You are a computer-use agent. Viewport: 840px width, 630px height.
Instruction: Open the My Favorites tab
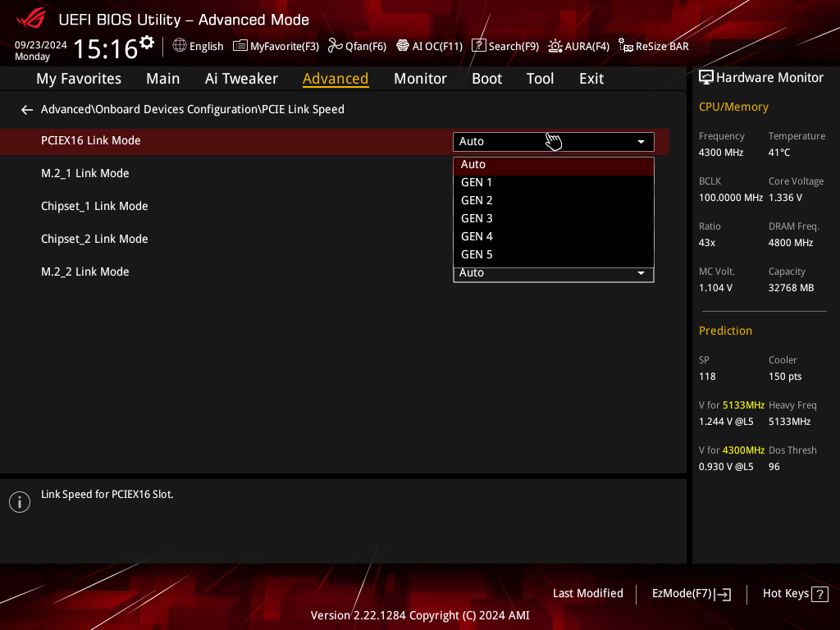(79, 79)
